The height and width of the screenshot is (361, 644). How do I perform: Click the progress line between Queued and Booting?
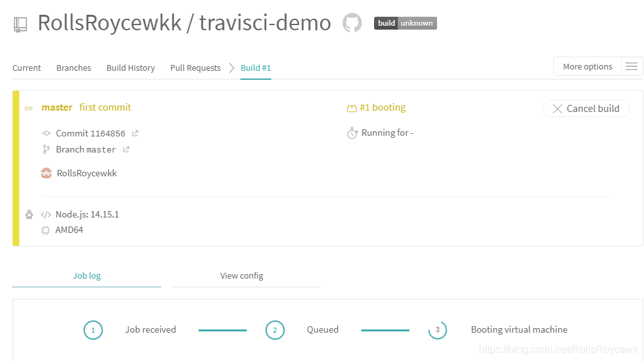click(x=385, y=330)
